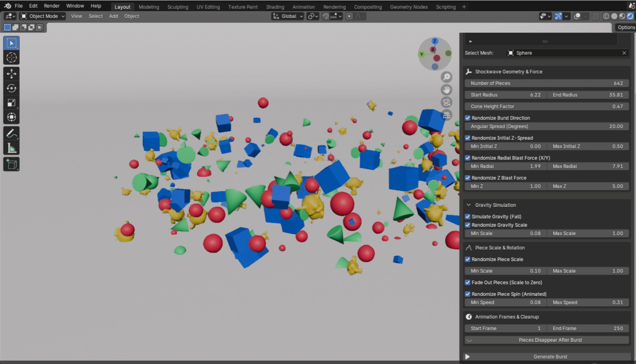This screenshot has height=364, width=636.
Task: Select the Measure tool
Action: [x=11, y=148]
